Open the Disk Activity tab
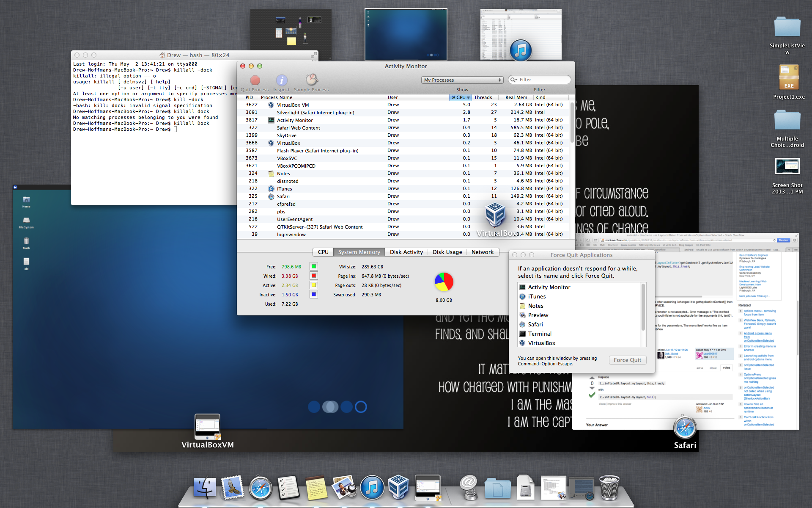This screenshot has height=508, width=812. point(406,252)
